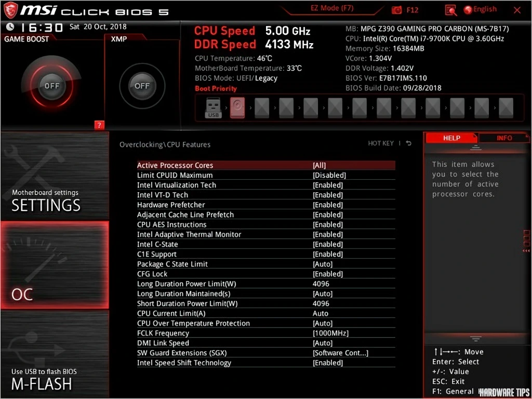Click the clock icon beside the time
Screen dimensions: 532x399
tap(10, 27)
